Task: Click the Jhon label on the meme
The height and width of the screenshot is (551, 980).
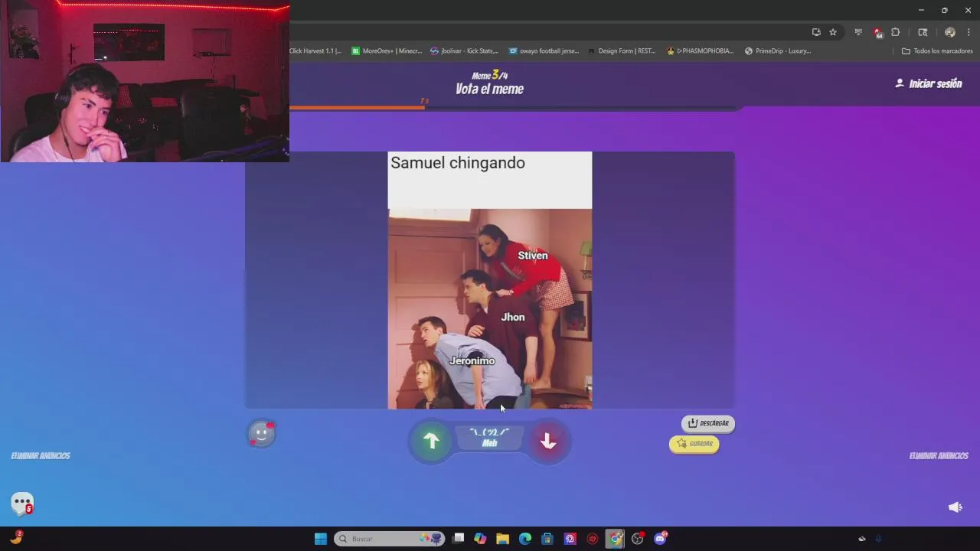Action: pos(513,317)
